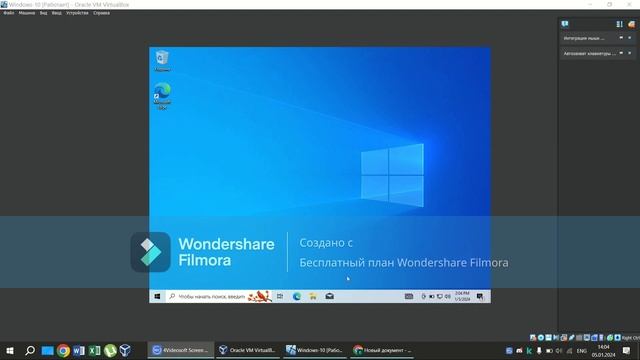The height and width of the screenshot is (360, 640).
Task: Launch pinned VirtualBox cube icon on host taskbar
Action: tap(125, 351)
